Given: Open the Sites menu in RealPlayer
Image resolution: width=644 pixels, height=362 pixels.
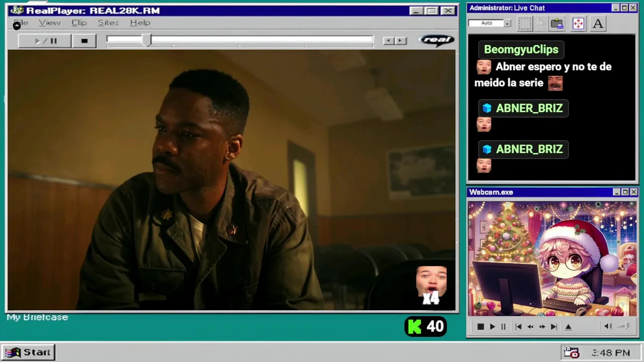Looking at the screenshot, I should (108, 23).
